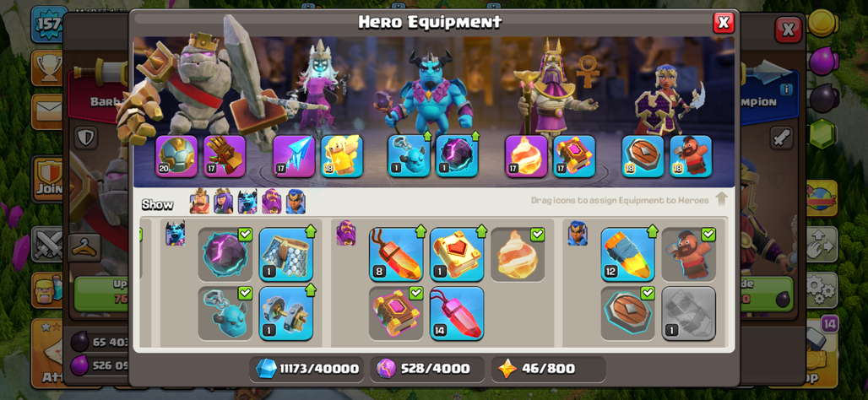The image size is (868, 400).
Task: Tap the Frozen Arrow equipped slot
Action: click(x=294, y=156)
